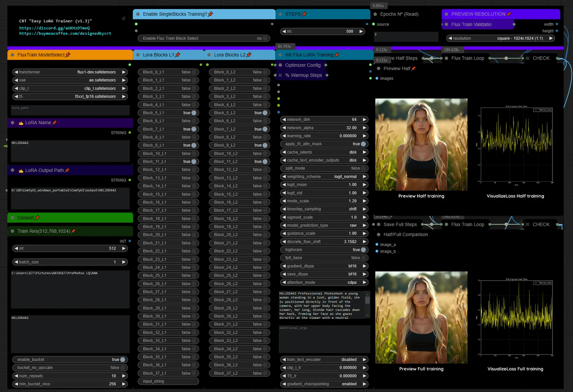The height and width of the screenshot is (392, 573).
Task: Click the Preview Half training image
Action: coord(421,144)
